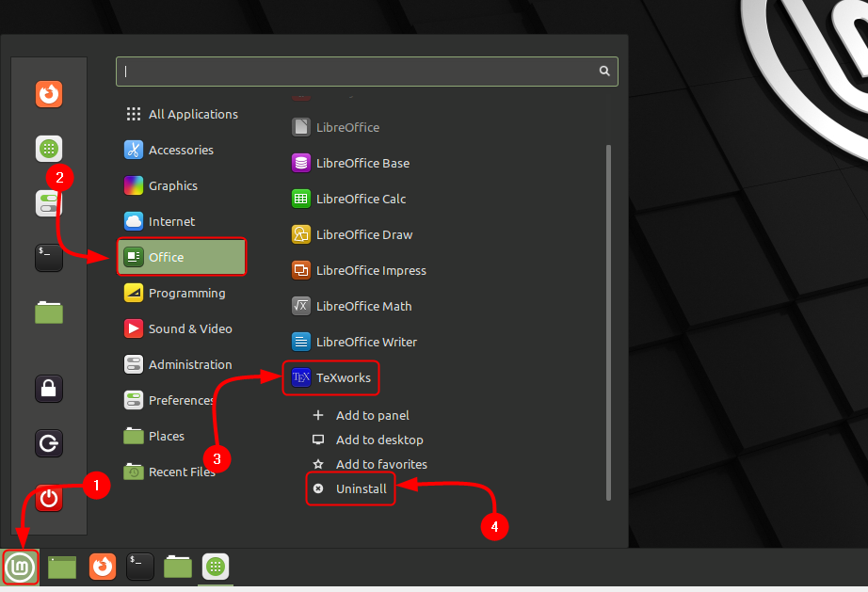Choose Add to panel for TeXworks

[x=361, y=415]
